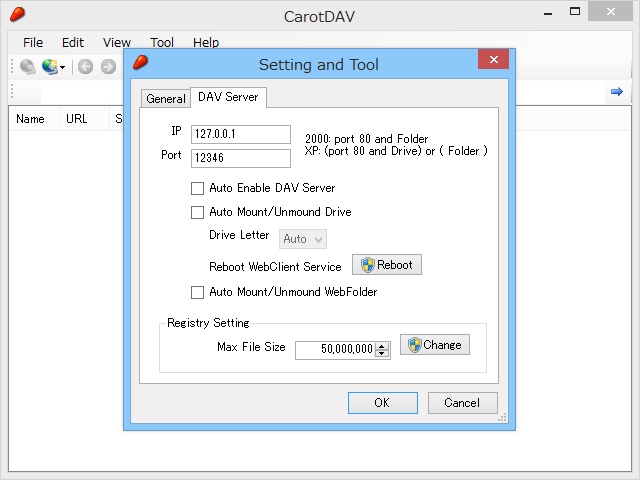Click the 'Reboot WebClient Service' label
Screen dimensions: 640x480
pyautogui.click(x=275, y=267)
